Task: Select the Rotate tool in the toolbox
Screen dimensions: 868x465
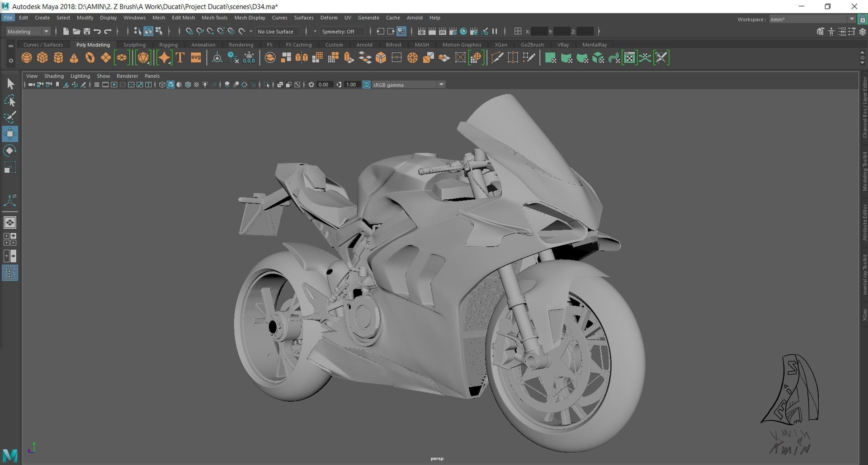Action: pyautogui.click(x=9, y=150)
